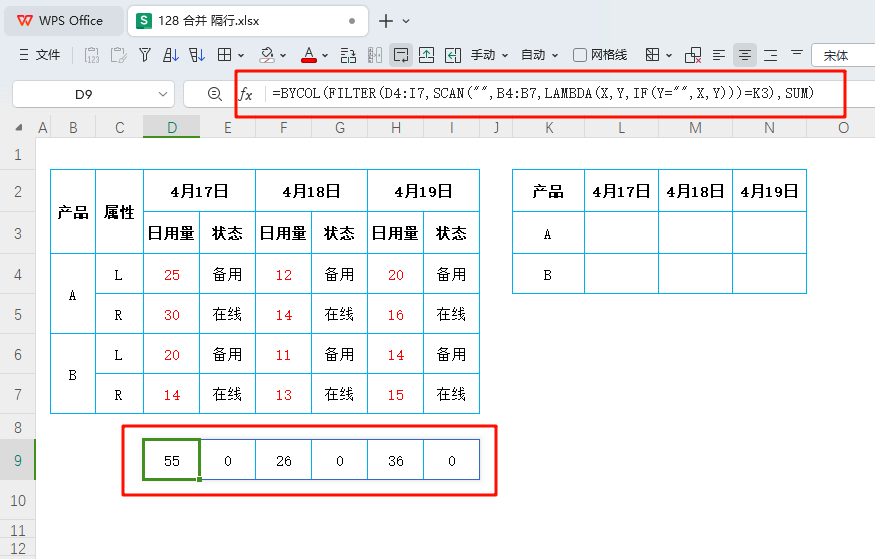This screenshot has width=875, height=559.
Task: Add a new tab with plus button
Action: 386,21
